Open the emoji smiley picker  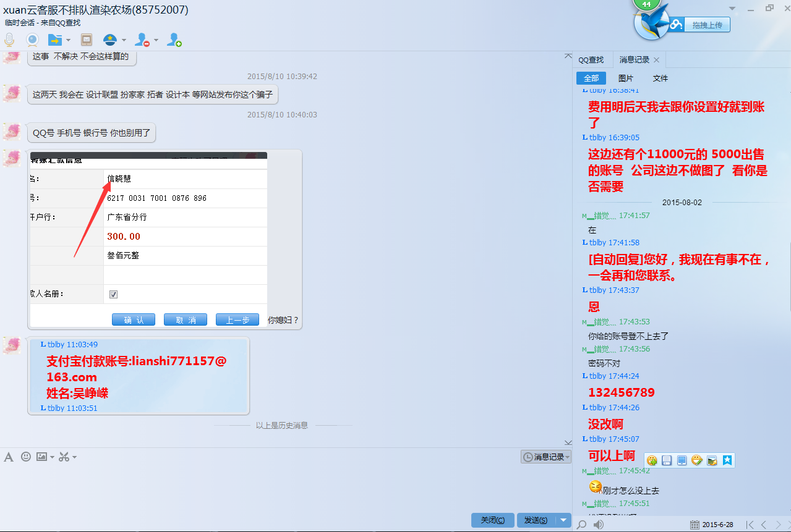(26, 457)
